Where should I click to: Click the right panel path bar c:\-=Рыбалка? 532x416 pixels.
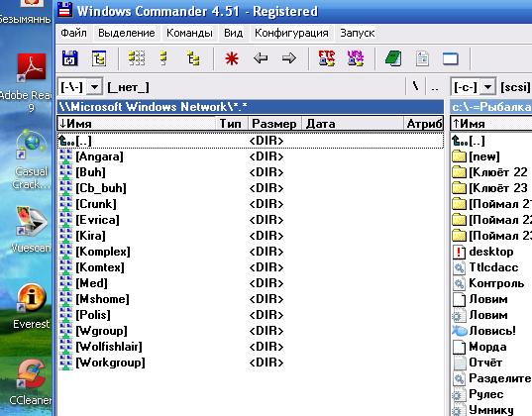[491, 107]
